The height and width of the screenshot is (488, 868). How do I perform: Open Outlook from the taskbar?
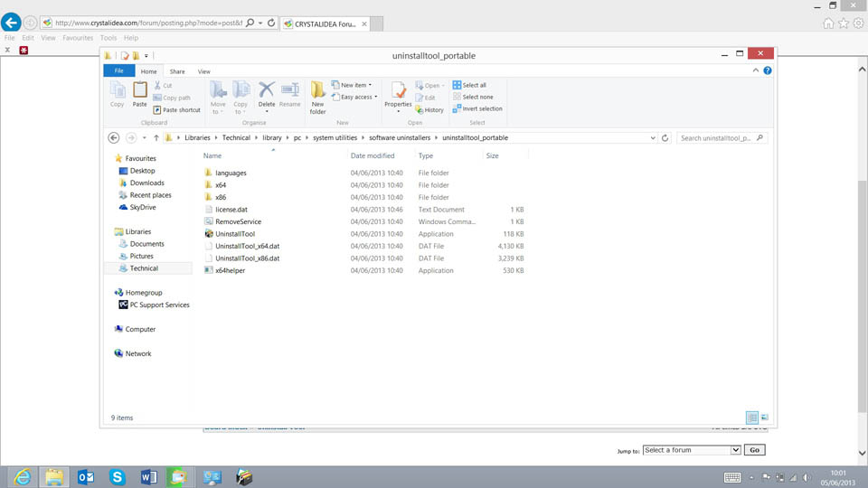click(x=86, y=477)
